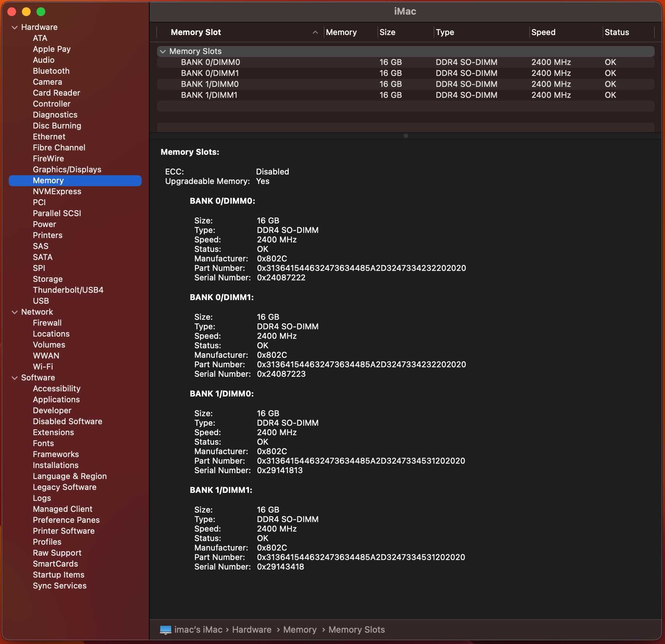Click Memory in the path bar

point(300,630)
